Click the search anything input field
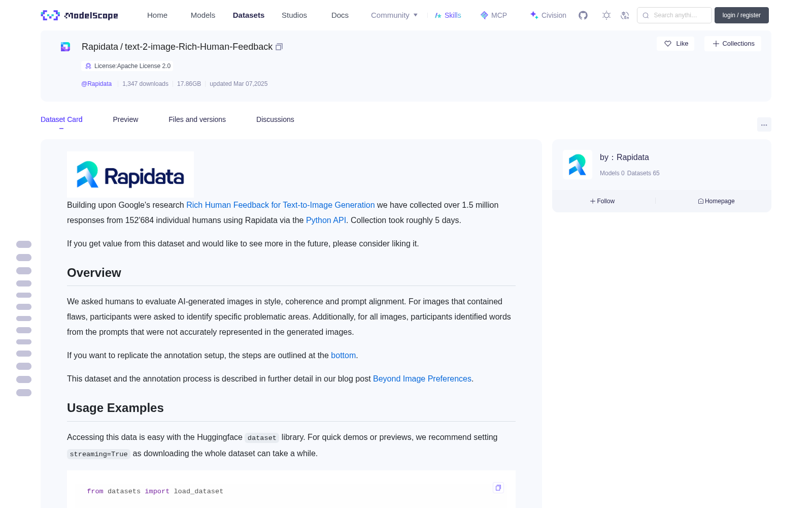The image size is (812, 508). [674, 15]
